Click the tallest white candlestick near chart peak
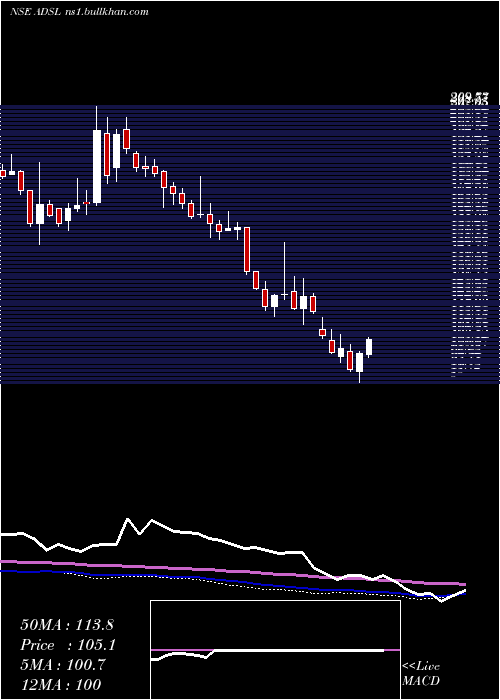 pyautogui.click(x=97, y=167)
